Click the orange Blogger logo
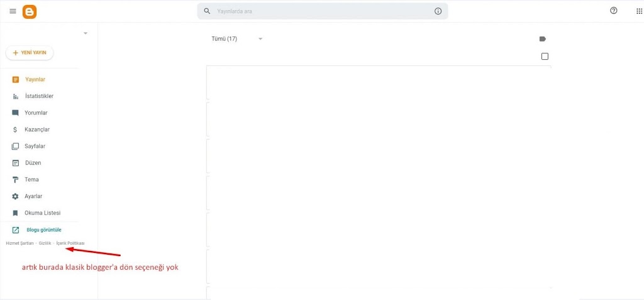The image size is (644, 300). (x=30, y=11)
